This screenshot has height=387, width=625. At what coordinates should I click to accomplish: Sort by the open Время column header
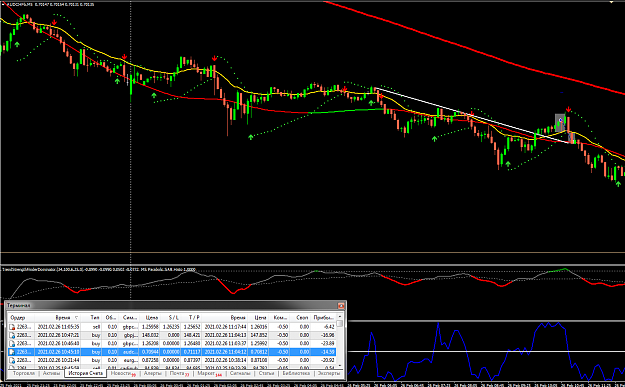click(x=63, y=318)
